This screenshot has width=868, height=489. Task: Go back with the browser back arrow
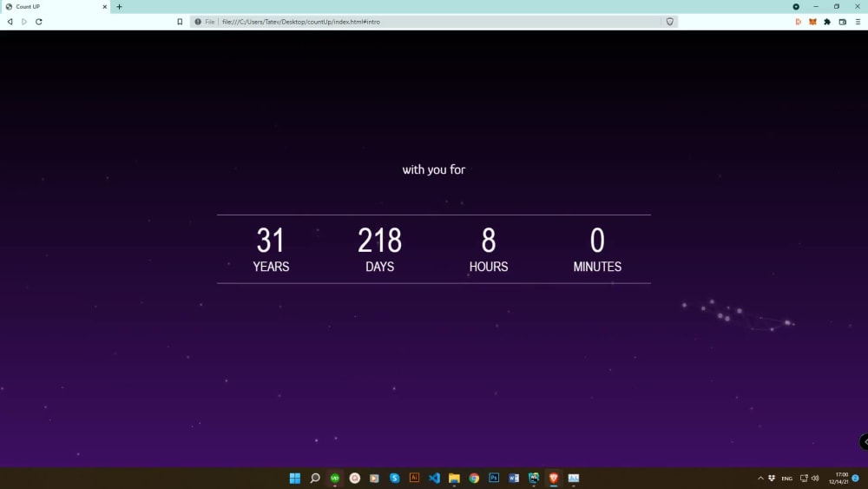(10, 22)
